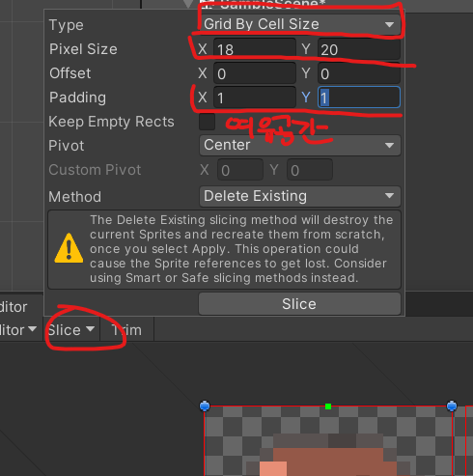Open the Type dropdown showing Grid By Cell Size
473x476 pixels.
tap(300, 24)
